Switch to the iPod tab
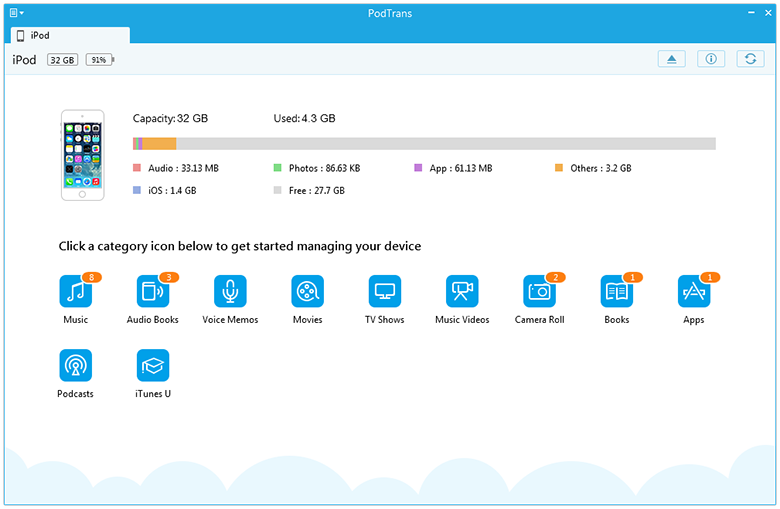 pos(70,35)
